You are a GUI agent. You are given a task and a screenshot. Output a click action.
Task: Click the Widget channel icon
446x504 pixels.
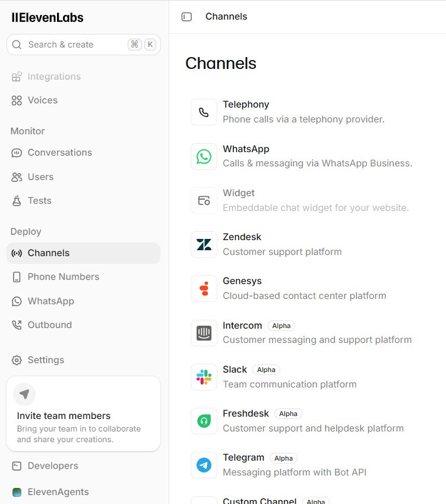tap(204, 200)
